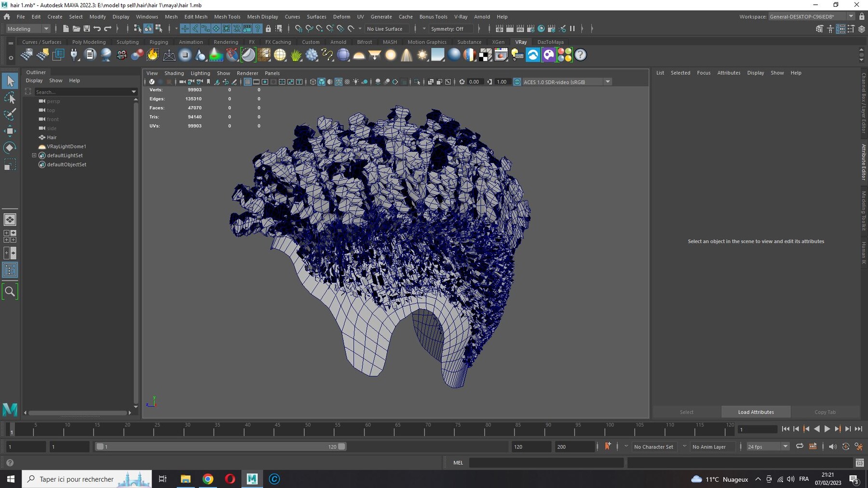This screenshot has height=488, width=868.
Task: Pause viewport 2 rendering
Action: 572,29
